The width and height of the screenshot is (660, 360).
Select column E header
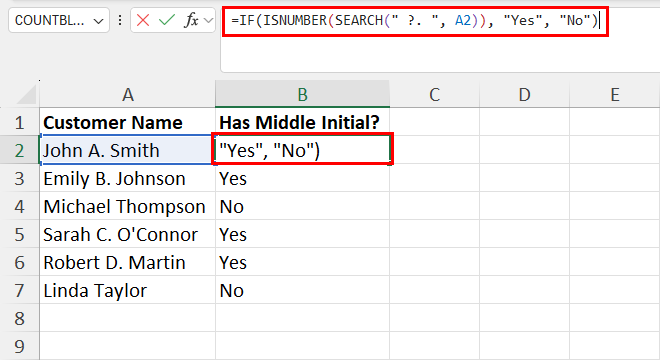[x=615, y=94]
